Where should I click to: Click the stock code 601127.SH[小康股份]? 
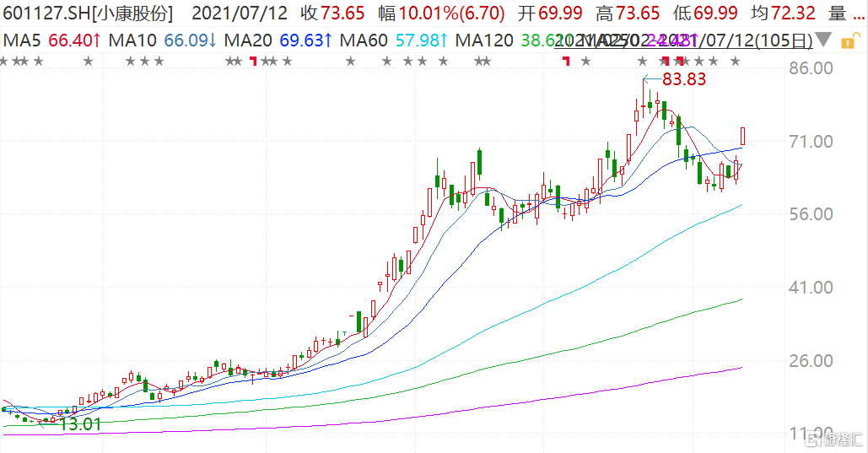[88, 13]
